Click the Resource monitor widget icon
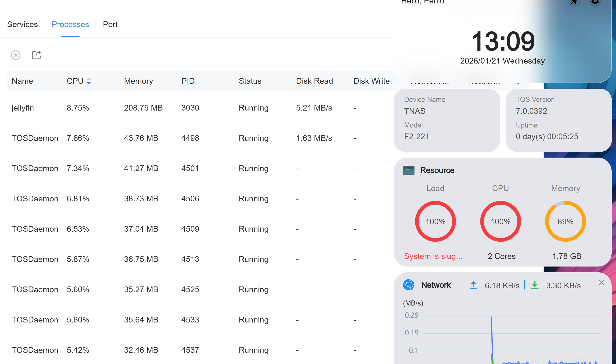Image resolution: width=616 pixels, height=364 pixels. pyautogui.click(x=408, y=170)
